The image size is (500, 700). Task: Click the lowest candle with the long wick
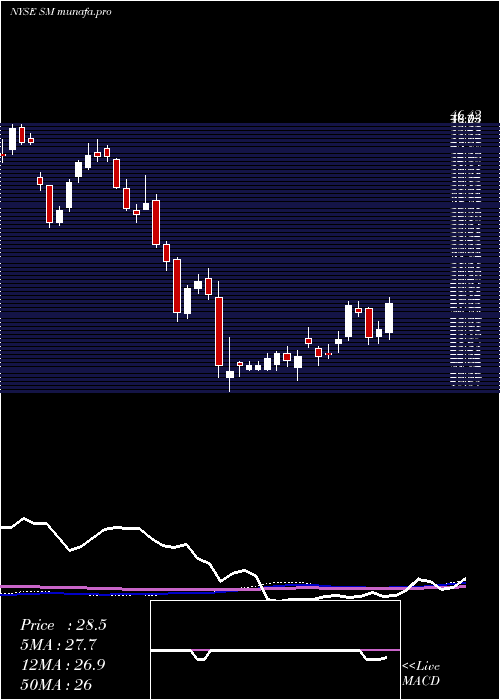[229, 364]
